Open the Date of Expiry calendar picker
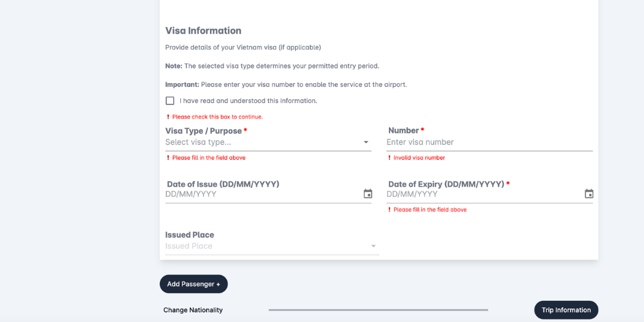 pyautogui.click(x=589, y=194)
